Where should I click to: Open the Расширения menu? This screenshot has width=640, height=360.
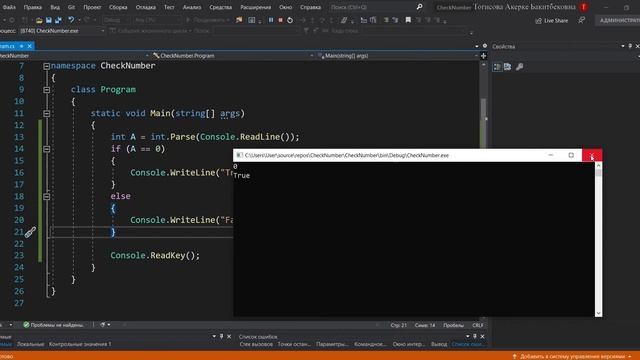256,7
